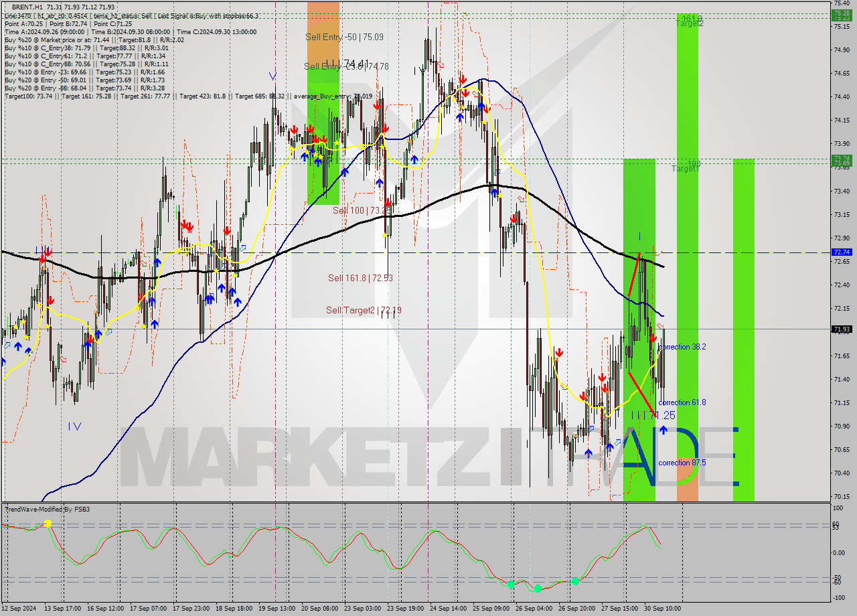This screenshot has width=857, height=616.
Task: Click the 'I I I 71.25' wave label
Action: 653,415
